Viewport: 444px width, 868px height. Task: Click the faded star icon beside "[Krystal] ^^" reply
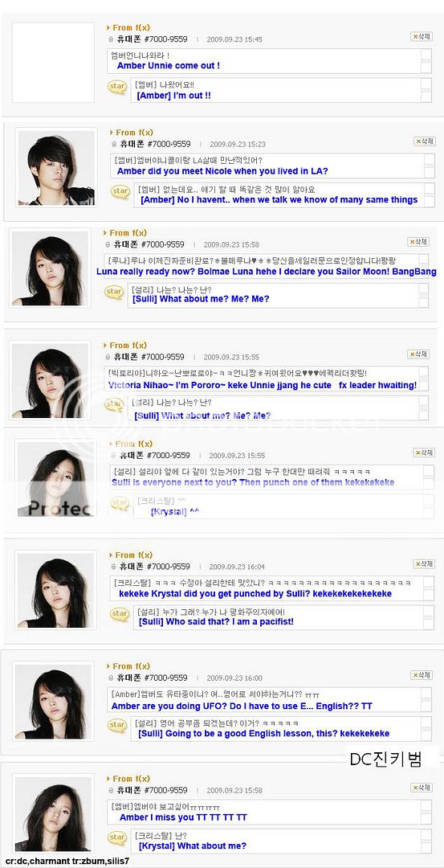(120, 503)
